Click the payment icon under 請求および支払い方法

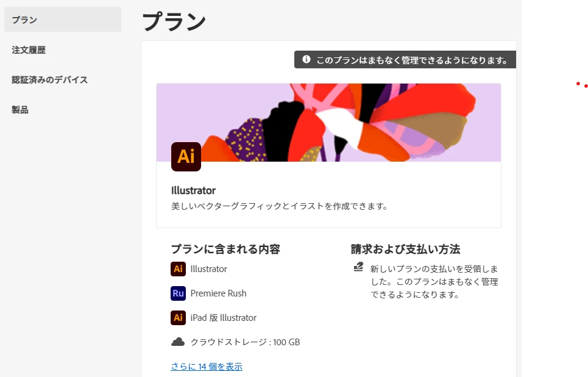click(x=358, y=267)
